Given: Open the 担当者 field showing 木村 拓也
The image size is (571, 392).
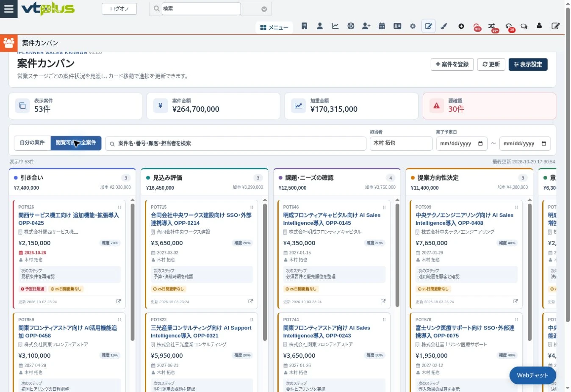Looking at the screenshot, I should tap(401, 143).
